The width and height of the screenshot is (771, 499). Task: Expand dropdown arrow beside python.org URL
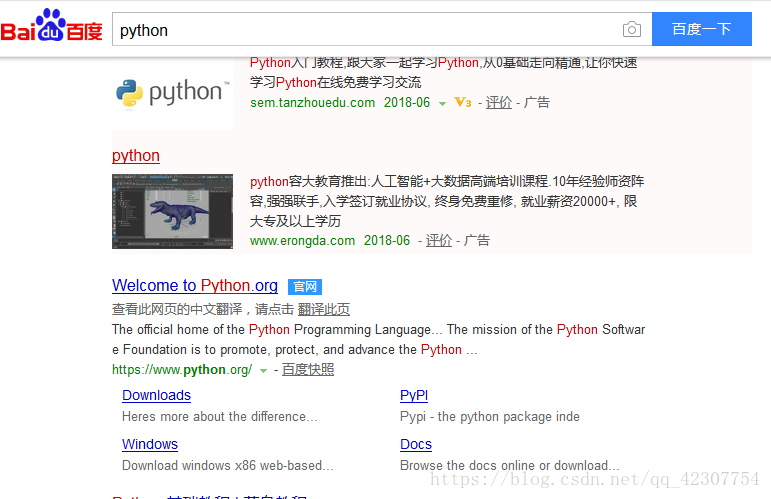pyautogui.click(x=264, y=371)
